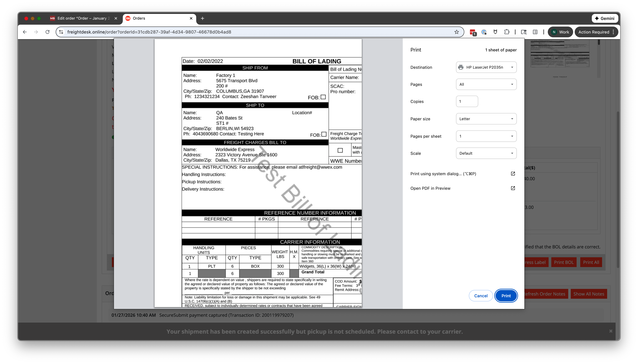The width and height of the screenshot is (638, 364).
Task: Dismiss the shipment created notification banner
Action: coord(610,331)
